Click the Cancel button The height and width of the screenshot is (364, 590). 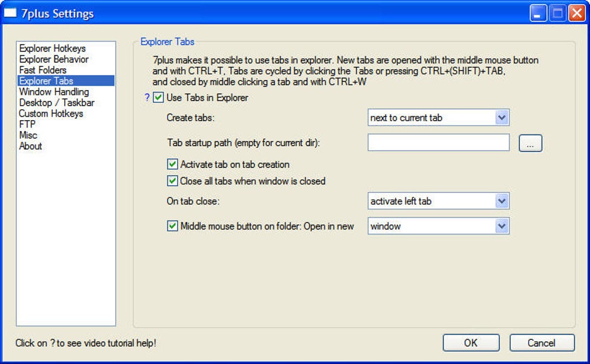542,343
